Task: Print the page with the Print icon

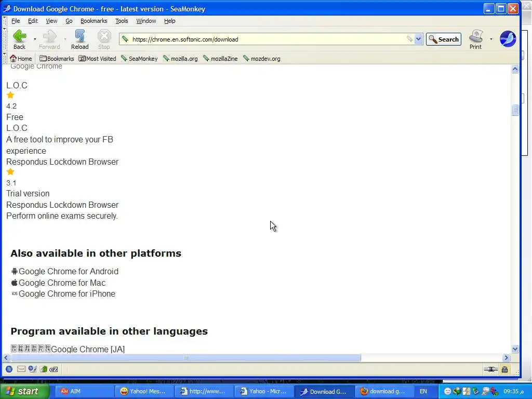Action: 476,36
